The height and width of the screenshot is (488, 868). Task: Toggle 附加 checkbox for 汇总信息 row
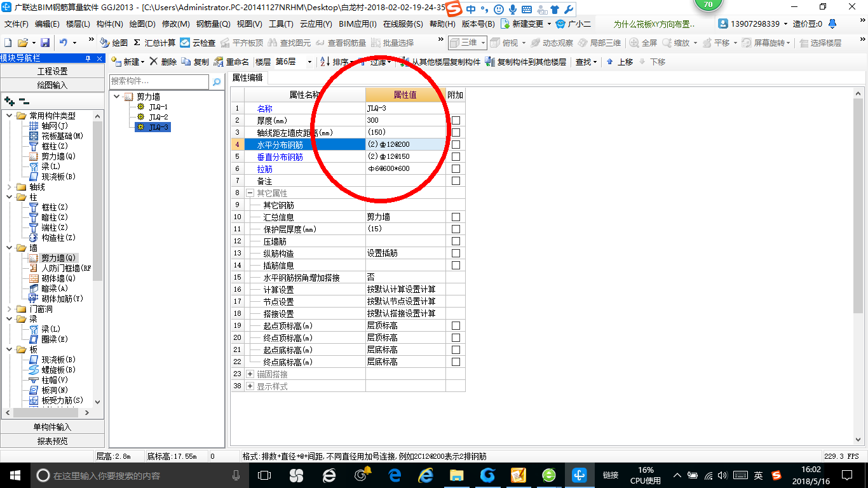point(456,217)
